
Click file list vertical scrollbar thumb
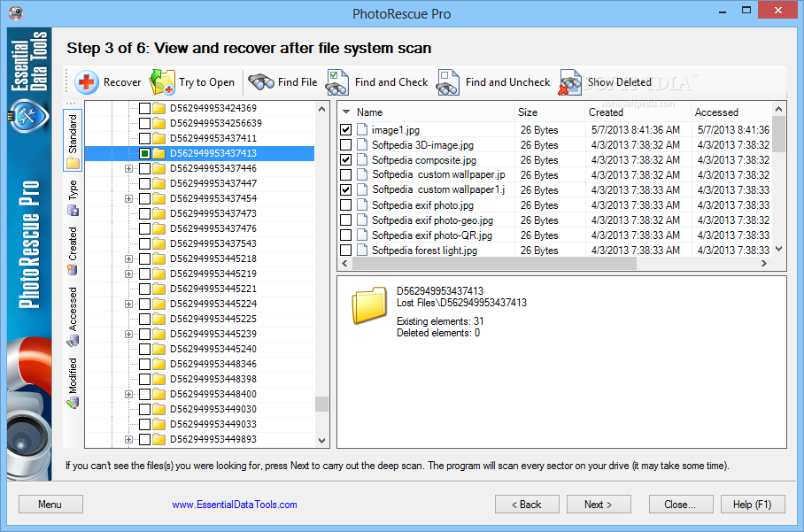click(778, 135)
